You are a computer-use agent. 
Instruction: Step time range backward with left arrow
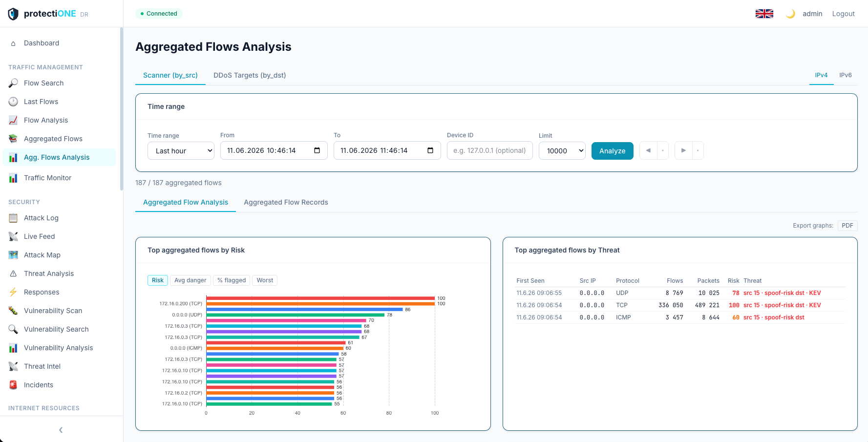648,150
